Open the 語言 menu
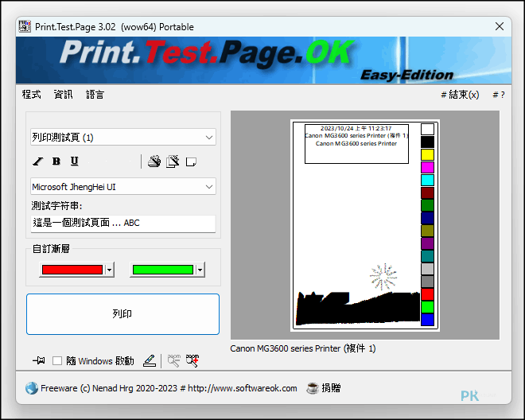The image size is (525, 420). [x=95, y=95]
